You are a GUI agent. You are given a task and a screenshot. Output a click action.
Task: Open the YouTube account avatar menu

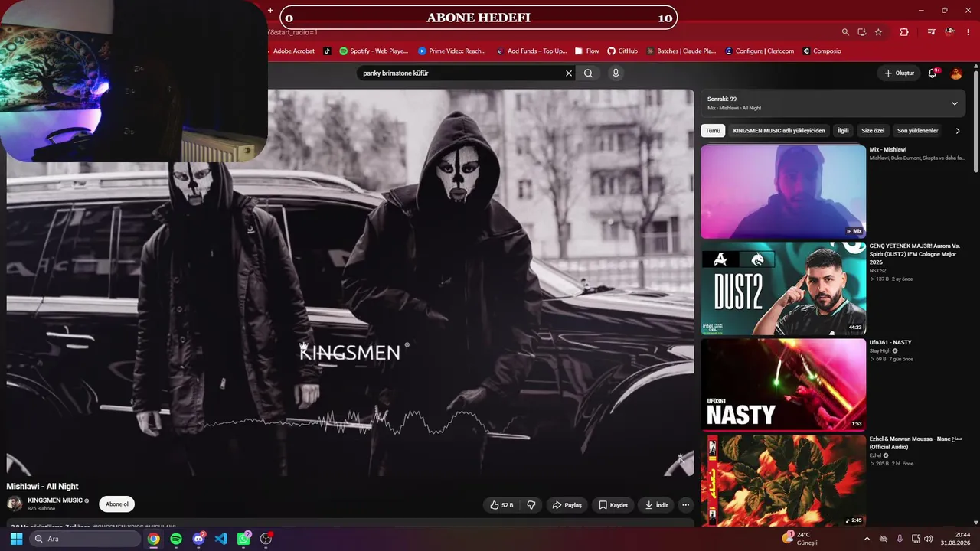[956, 73]
